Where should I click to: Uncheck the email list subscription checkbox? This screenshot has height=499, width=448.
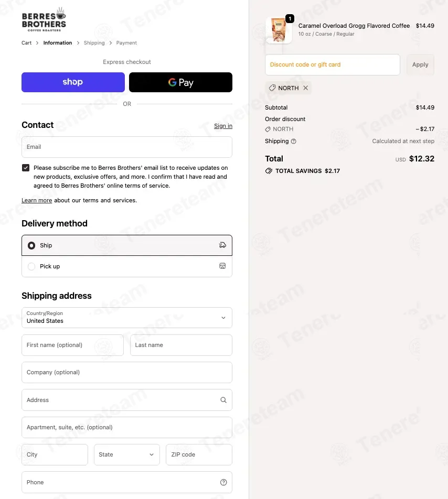point(26,168)
